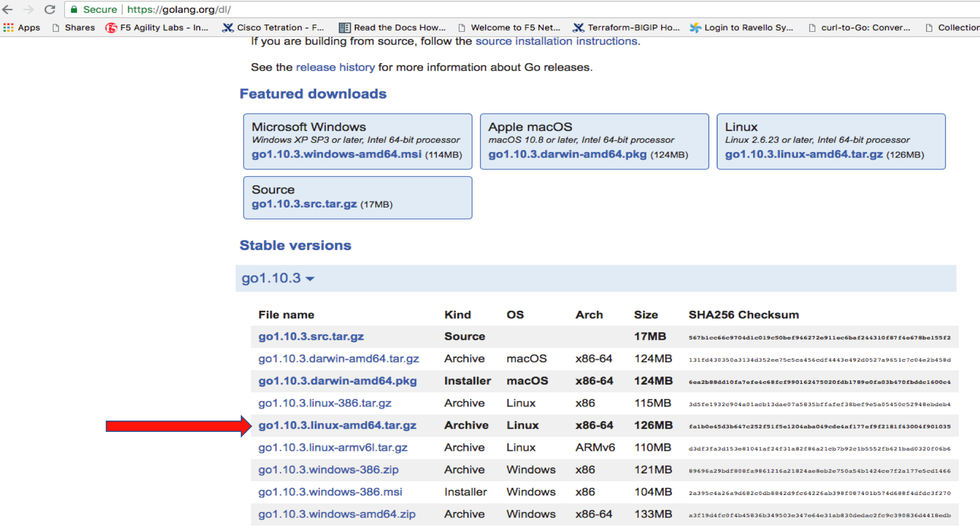Open the Terraform-BIGIP bookmark
This screenshot has width=980, height=531.
click(x=626, y=28)
